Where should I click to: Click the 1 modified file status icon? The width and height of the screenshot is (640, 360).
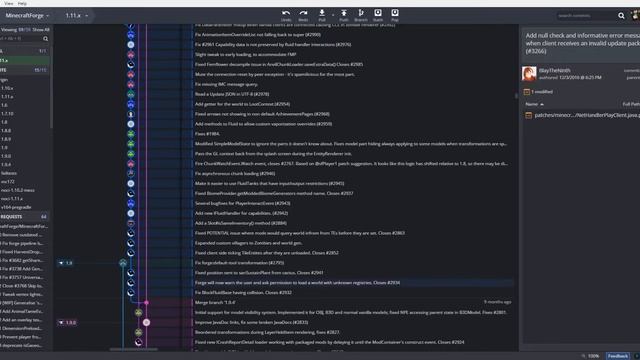527,92
